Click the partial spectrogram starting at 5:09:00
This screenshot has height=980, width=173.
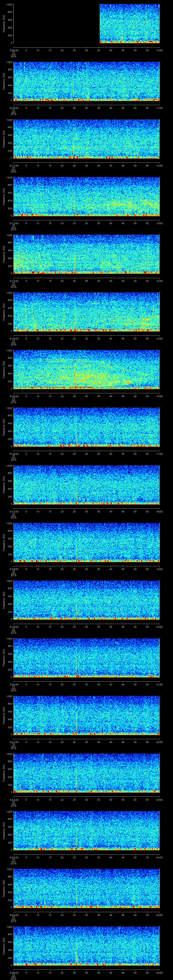point(130,24)
